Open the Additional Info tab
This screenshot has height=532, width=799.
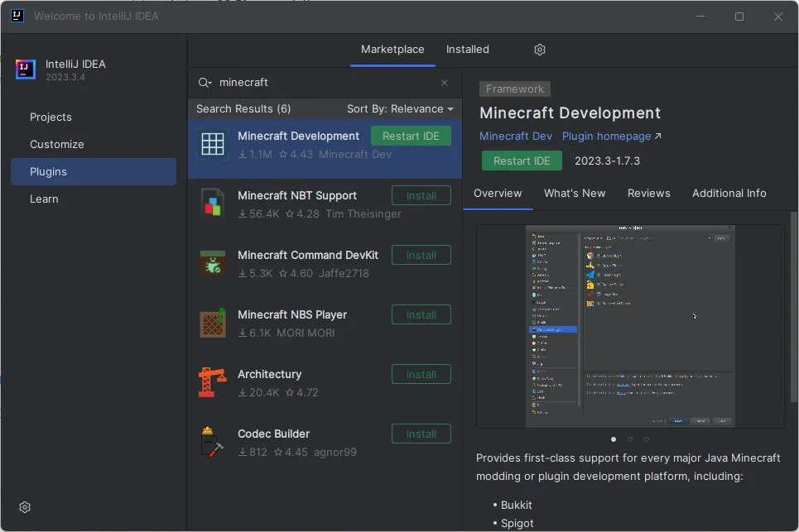(x=729, y=194)
